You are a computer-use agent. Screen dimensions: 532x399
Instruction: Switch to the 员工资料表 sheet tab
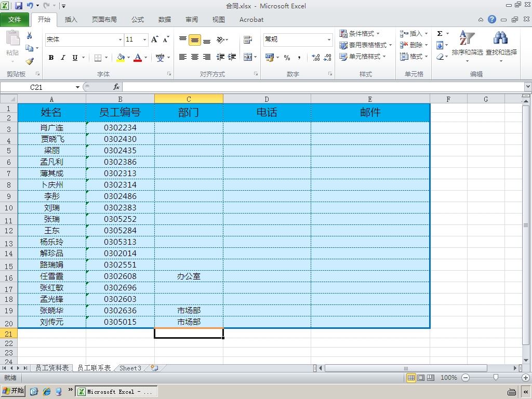coord(52,368)
